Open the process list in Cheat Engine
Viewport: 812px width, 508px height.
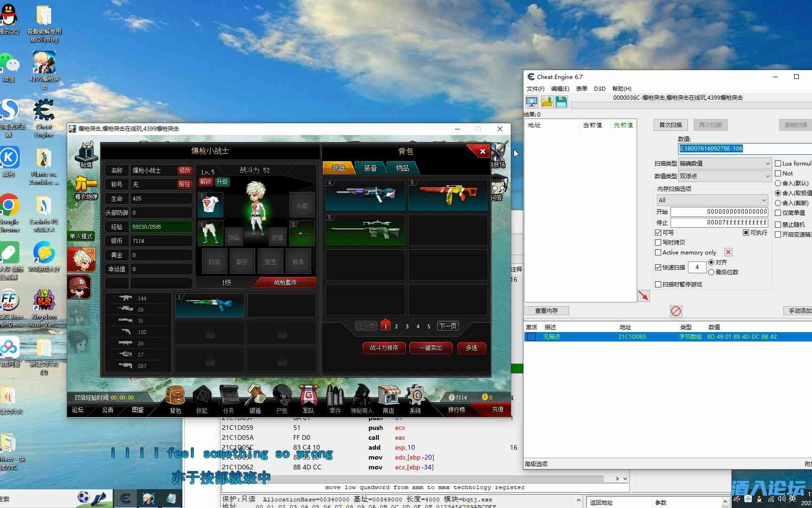[x=531, y=102]
